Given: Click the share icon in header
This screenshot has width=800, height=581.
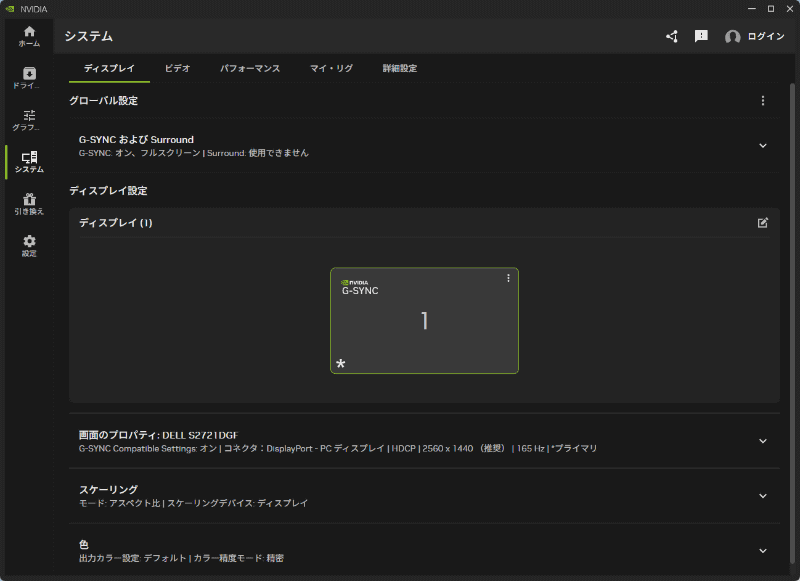Looking at the screenshot, I should pos(672,36).
